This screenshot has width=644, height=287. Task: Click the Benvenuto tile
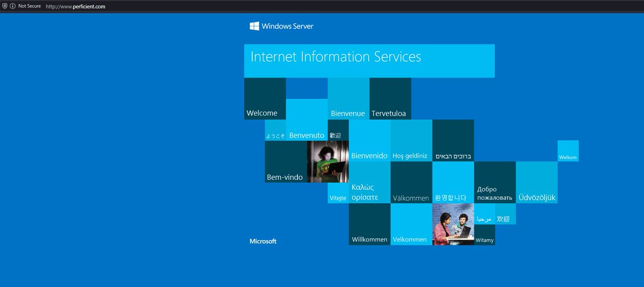(307, 119)
